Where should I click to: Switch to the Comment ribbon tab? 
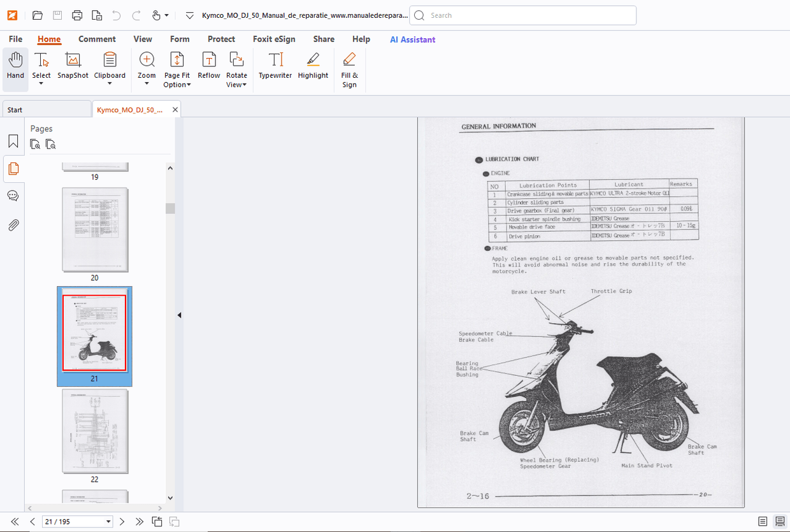coord(97,39)
